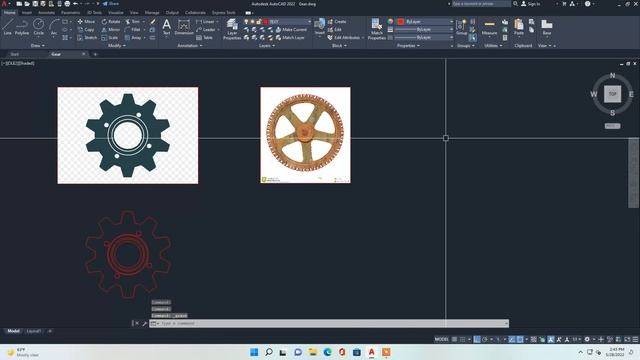Start the Mirror command
This screenshot has width=640, height=360.
pos(111,30)
